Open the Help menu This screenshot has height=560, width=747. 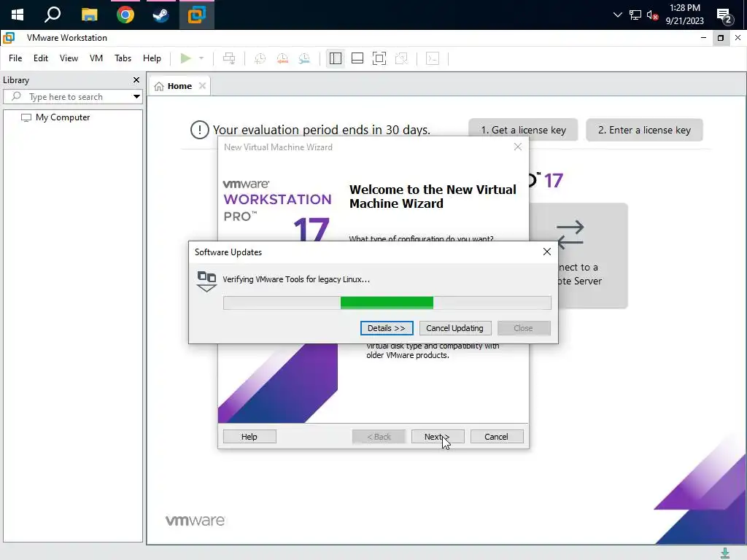pos(152,58)
